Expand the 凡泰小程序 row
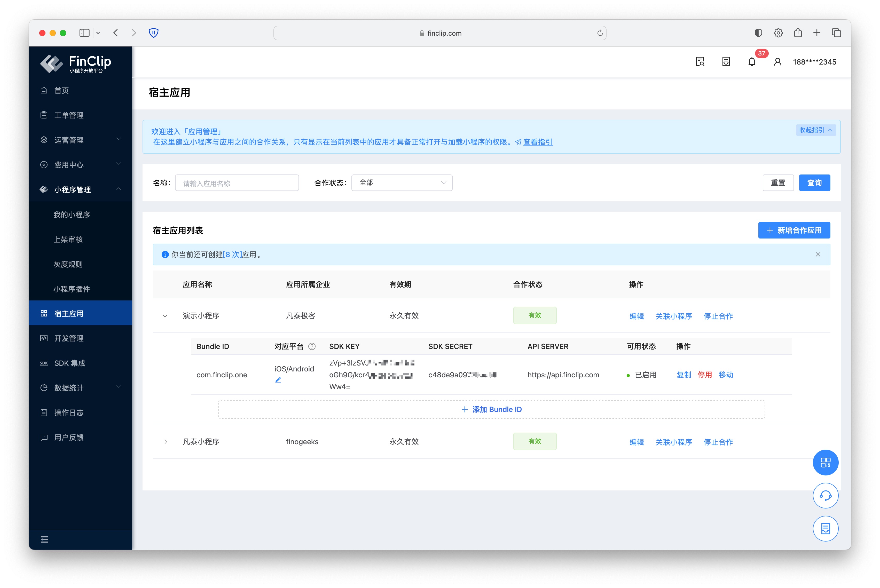The height and width of the screenshot is (588, 880). pos(166,442)
